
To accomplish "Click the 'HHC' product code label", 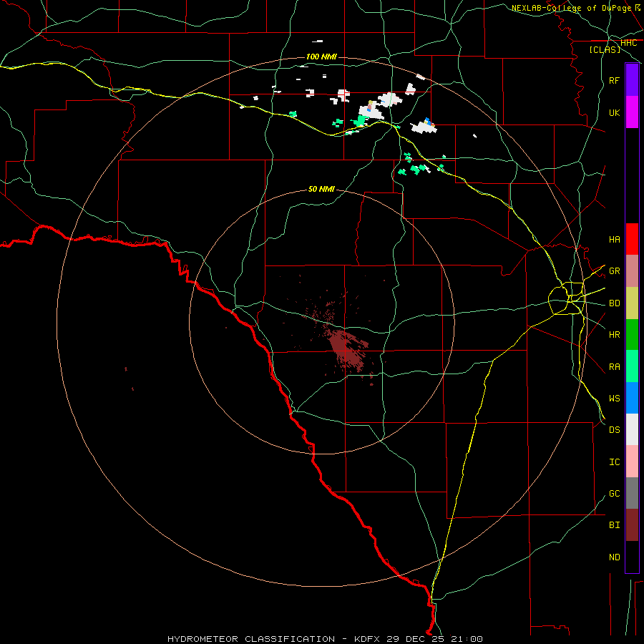I will pos(628,43).
